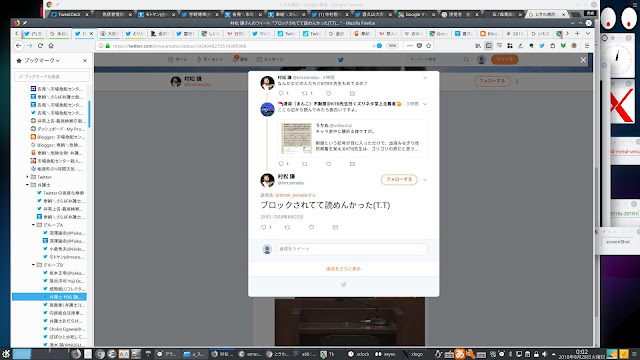The height and width of the screenshot is (360, 640).
Task: Open the main tweet's chevron dropdown
Action: [x=425, y=180]
